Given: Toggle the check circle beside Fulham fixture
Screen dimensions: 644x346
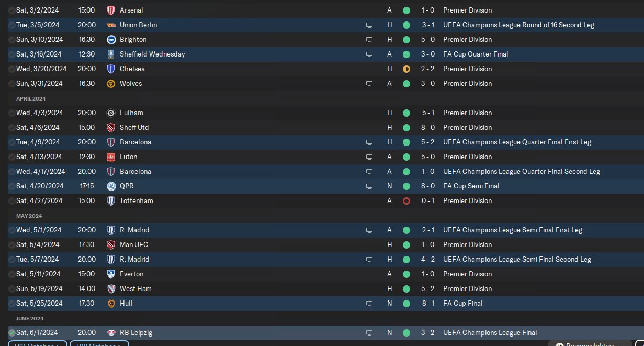Looking at the screenshot, I should [12, 113].
